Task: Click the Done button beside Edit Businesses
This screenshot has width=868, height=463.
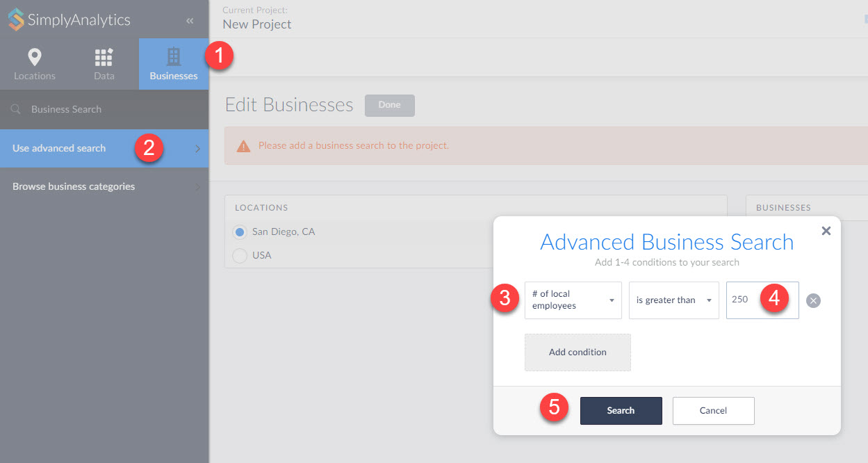Action: click(x=389, y=105)
